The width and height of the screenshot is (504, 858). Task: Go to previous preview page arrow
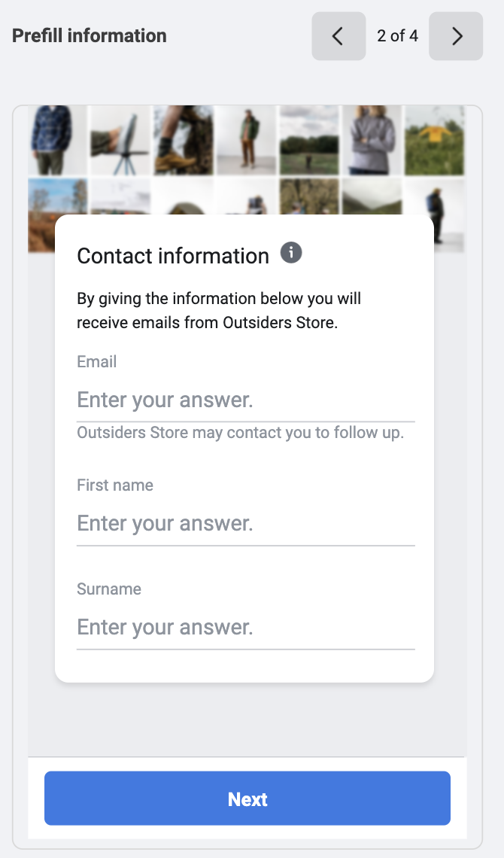point(339,36)
